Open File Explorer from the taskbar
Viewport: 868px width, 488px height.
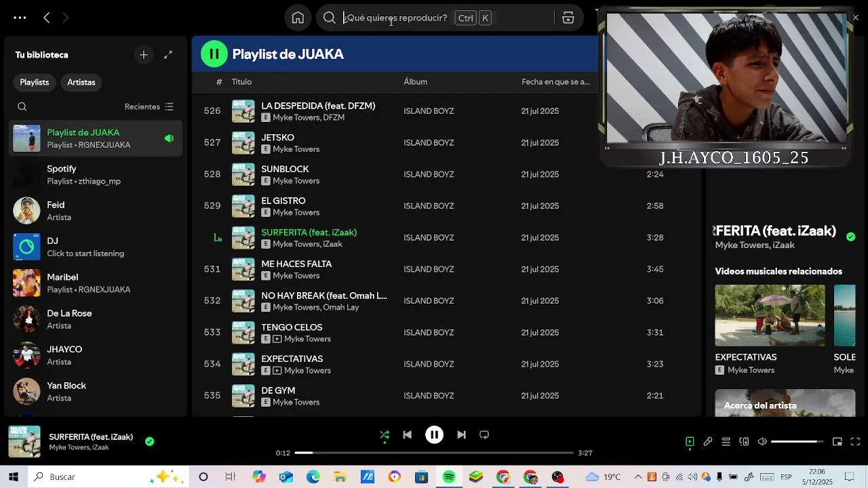[x=340, y=476]
